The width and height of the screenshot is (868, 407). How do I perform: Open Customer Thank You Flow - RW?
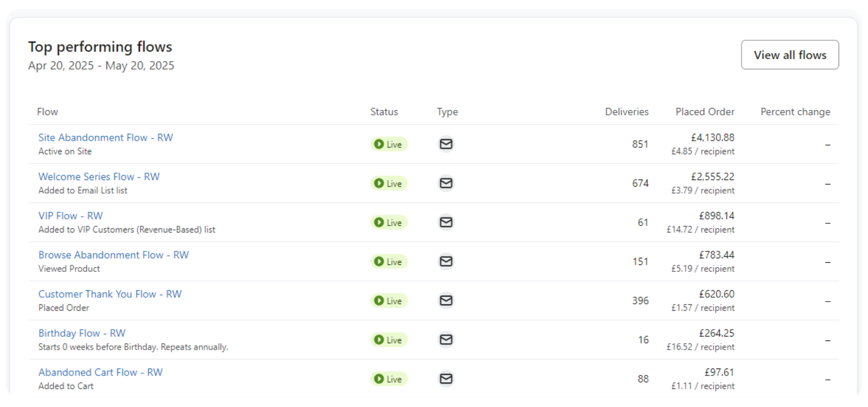coord(110,294)
